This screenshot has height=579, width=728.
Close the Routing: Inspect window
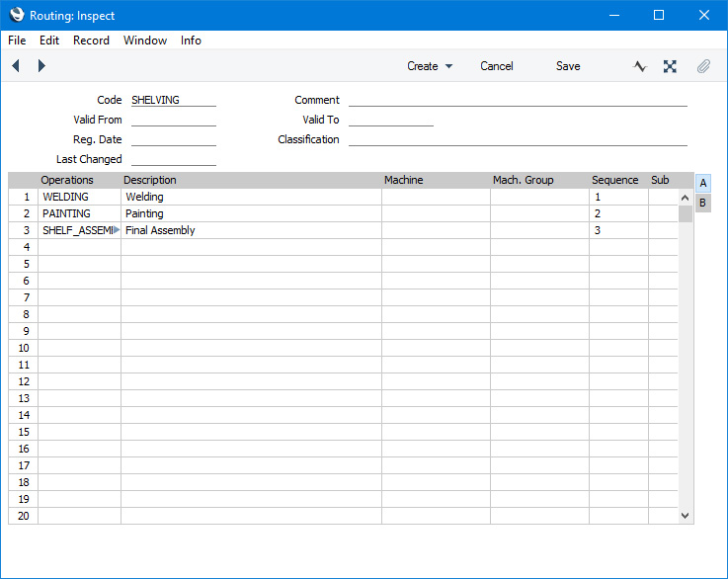704,16
